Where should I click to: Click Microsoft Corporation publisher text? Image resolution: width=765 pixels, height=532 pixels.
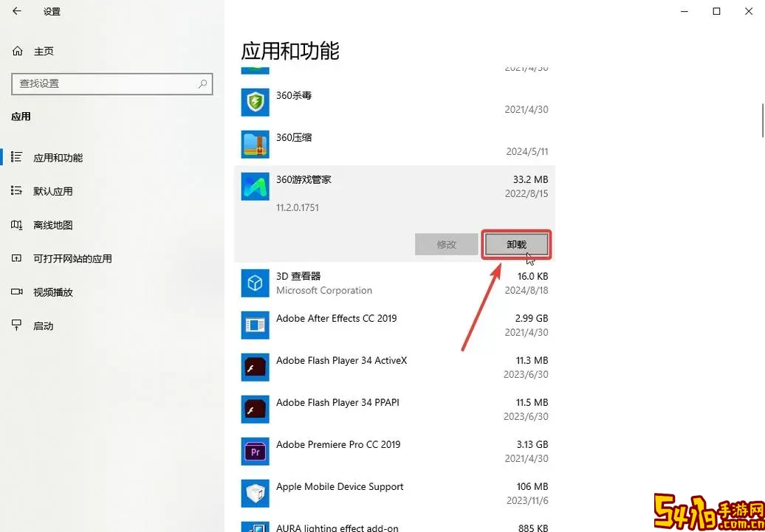[324, 291]
